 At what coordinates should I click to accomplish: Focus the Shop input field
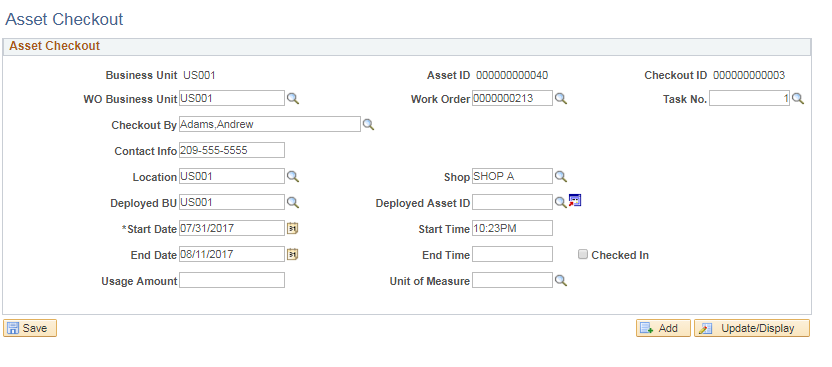click(513, 176)
